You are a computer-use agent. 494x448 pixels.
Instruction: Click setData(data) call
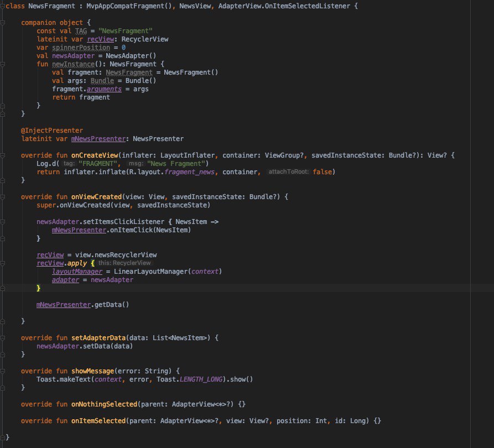108,346
